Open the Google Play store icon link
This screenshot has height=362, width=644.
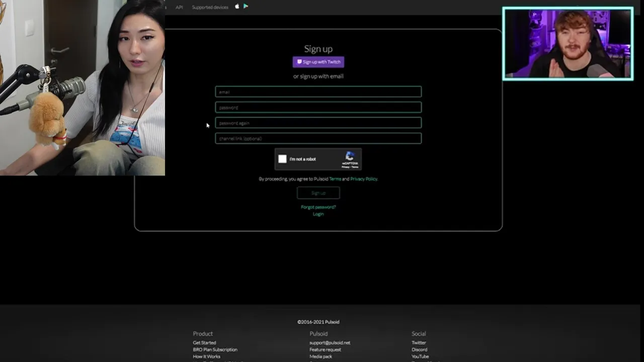[246, 7]
